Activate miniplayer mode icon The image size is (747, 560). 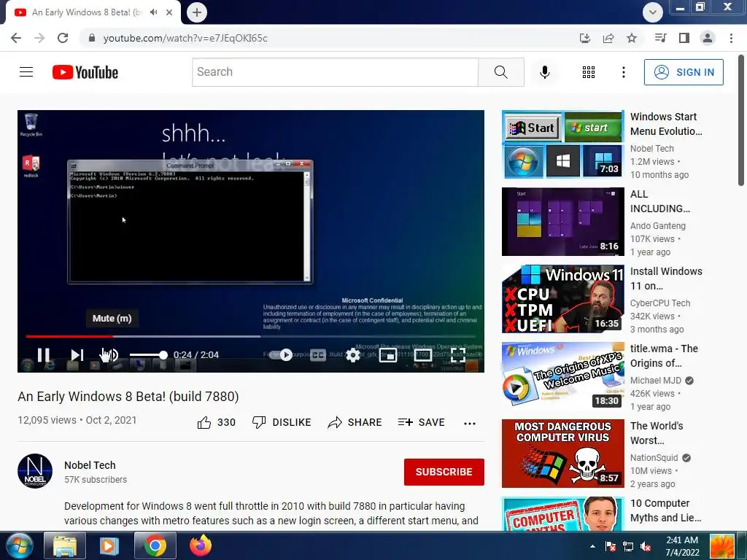click(388, 355)
